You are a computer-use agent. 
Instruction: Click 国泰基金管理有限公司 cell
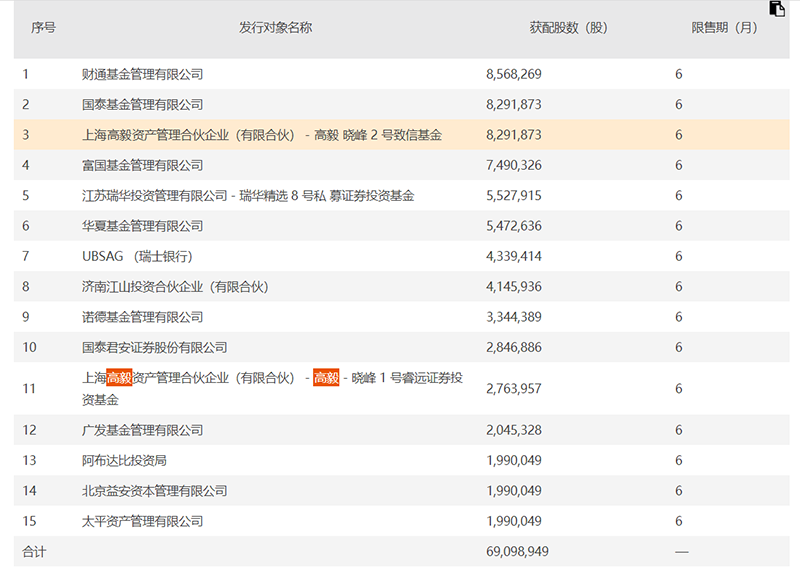[142, 105]
